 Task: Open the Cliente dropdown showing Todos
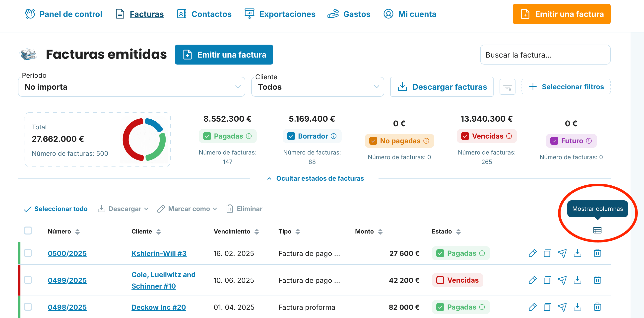point(318,87)
